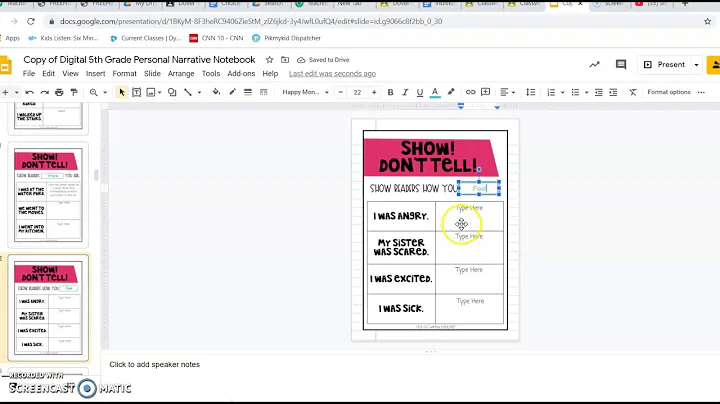This screenshot has height=404, width=720.
Task: Expand bulleted list style arrow
Action: pos(586,93)
